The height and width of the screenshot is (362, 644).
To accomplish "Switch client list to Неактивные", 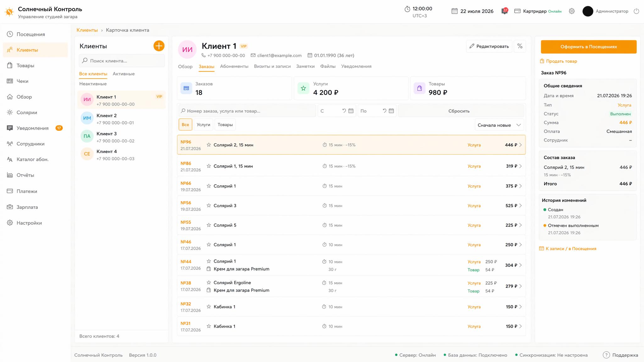I will (x=93, y=84).
